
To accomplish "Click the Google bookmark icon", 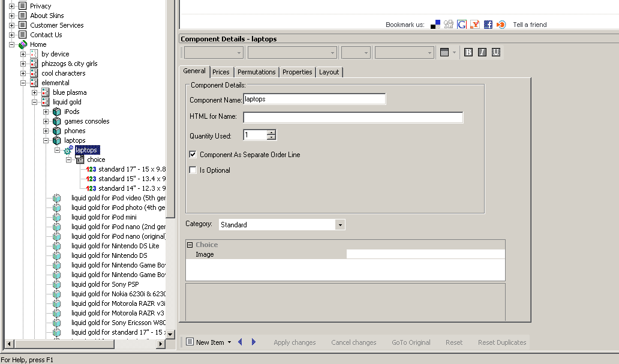I will pos(462,25).
